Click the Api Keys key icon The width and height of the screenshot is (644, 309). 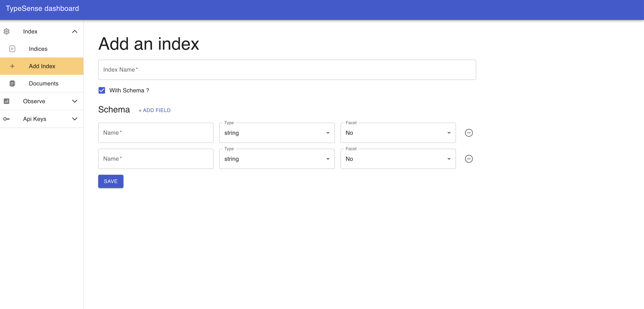click(6, 119)
